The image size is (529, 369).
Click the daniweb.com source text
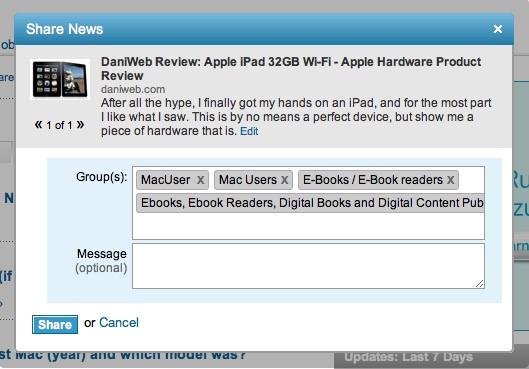click(133, 89)
